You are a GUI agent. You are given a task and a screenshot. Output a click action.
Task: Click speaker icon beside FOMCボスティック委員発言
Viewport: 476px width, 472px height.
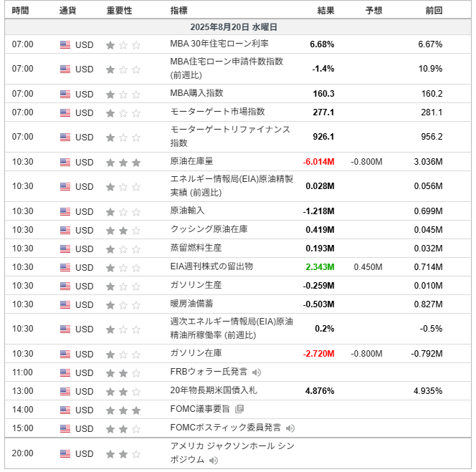[x=290, y=428]
